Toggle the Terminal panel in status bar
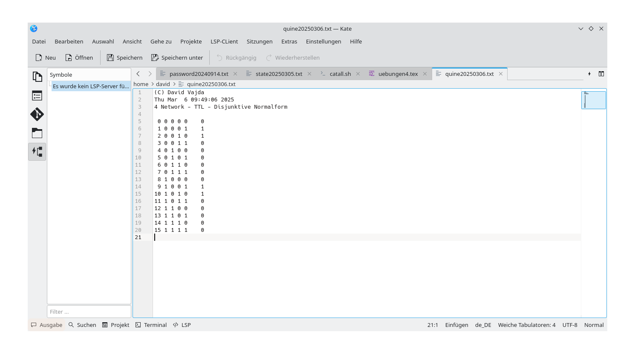 (x=151, y=325)
